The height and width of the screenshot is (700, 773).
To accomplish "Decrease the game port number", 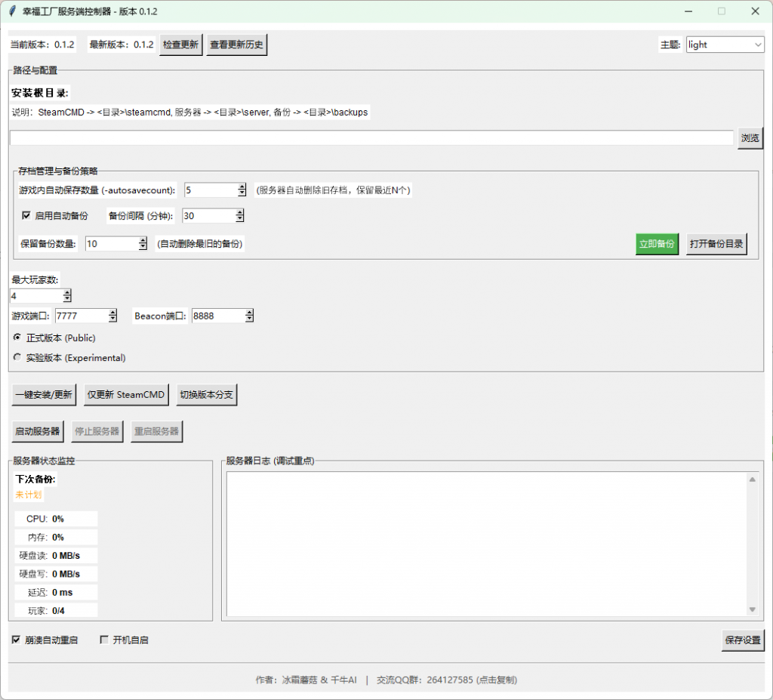I will (112, 319).
